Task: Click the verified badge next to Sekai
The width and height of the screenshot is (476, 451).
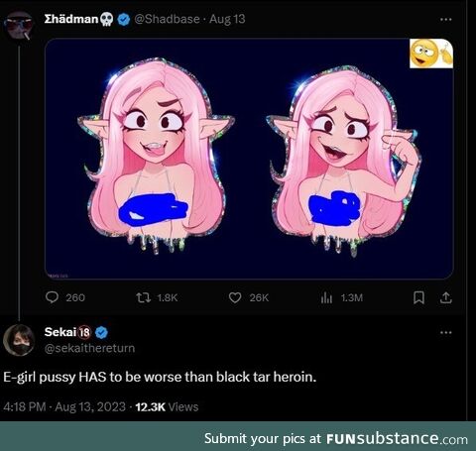Action: [101, 332]
